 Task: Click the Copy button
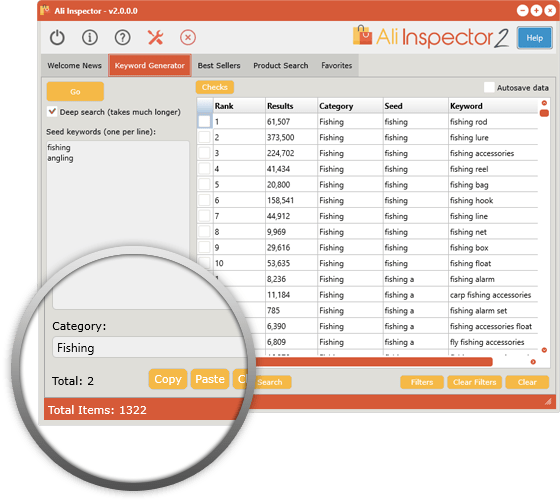tap(168, 379)
